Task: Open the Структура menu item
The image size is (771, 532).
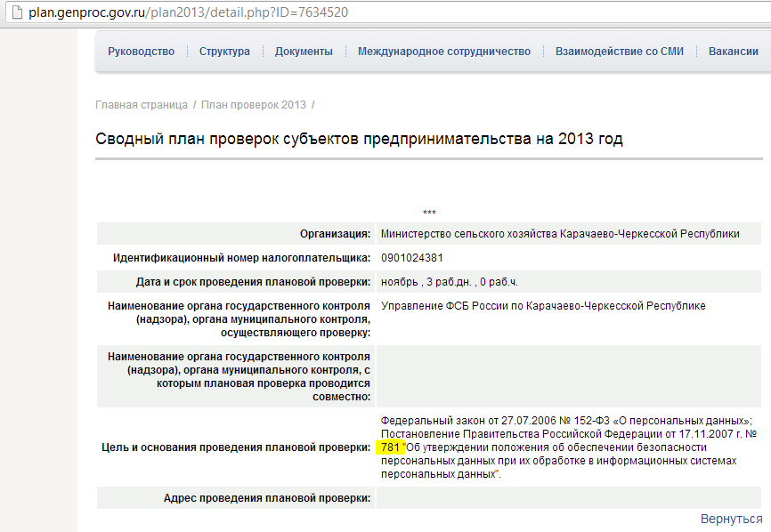Action: point(224,51)
